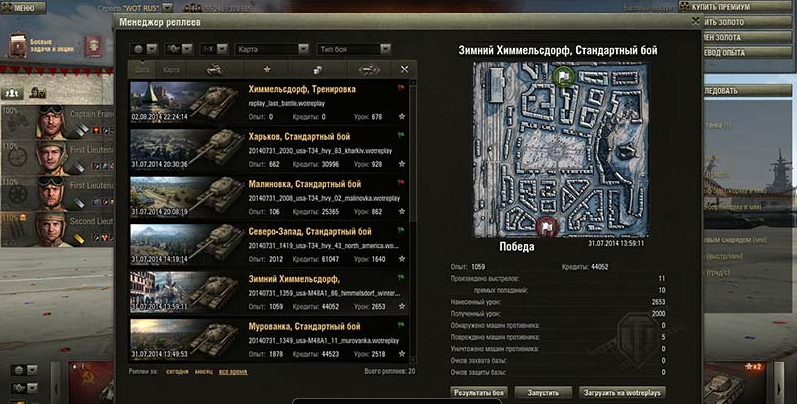
Task: Filter replays for месяц
Action: coord(204,371)
